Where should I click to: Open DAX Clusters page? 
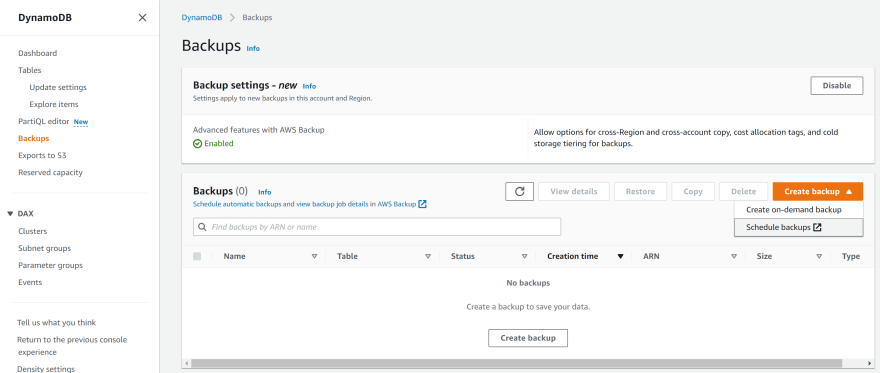33,231
